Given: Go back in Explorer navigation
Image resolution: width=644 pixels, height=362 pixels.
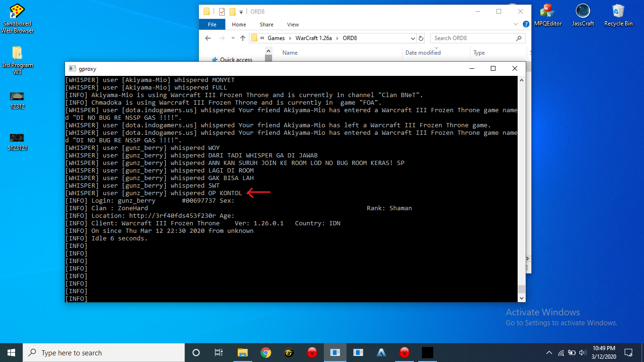Looking at the screenshot, I should click(x=208, y=38).
